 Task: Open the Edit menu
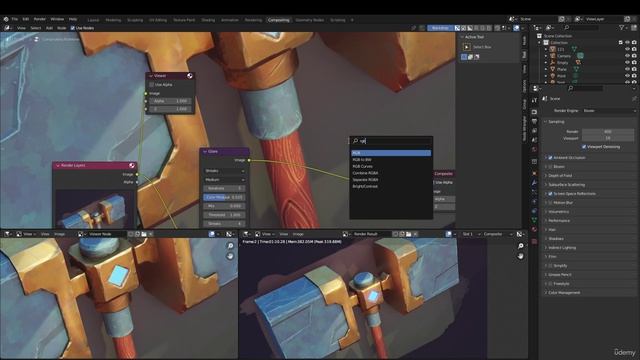[26, 19]
